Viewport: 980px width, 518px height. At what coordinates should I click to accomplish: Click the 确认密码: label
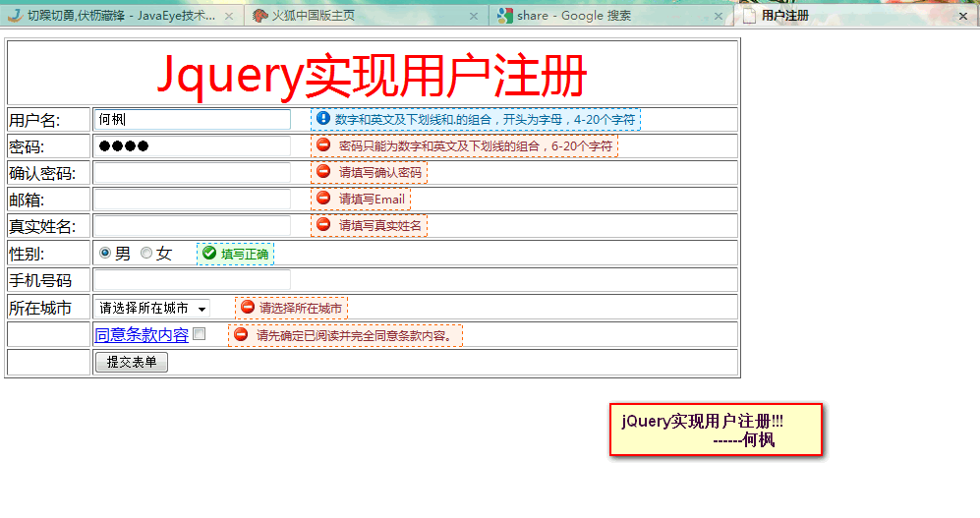[42, 173]
